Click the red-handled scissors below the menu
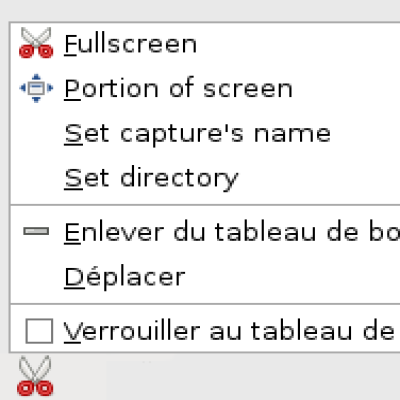The width and height of the screenshot is (400, 400). pyautogui.click(x=35, y=376)
